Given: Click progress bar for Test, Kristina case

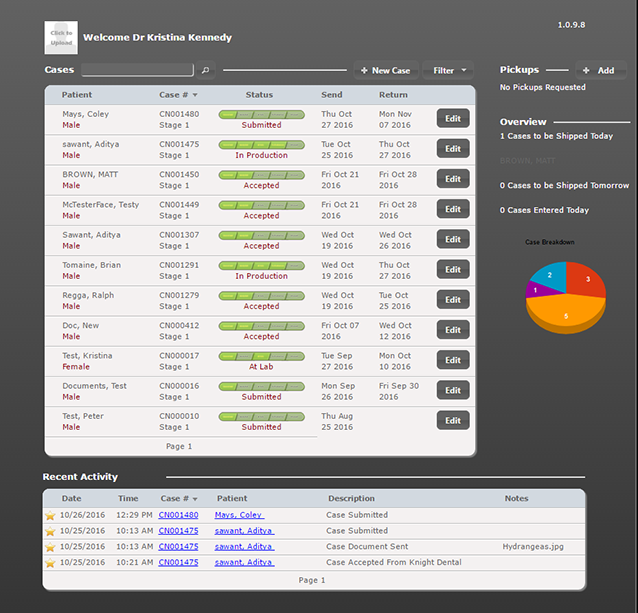Looking at the screenshot, I should [x=262, y=356].
